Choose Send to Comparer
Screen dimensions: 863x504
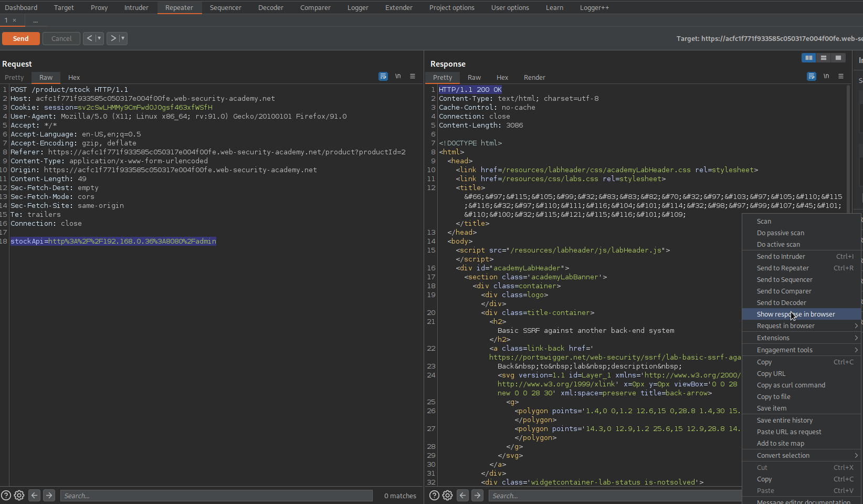(801, 291)
